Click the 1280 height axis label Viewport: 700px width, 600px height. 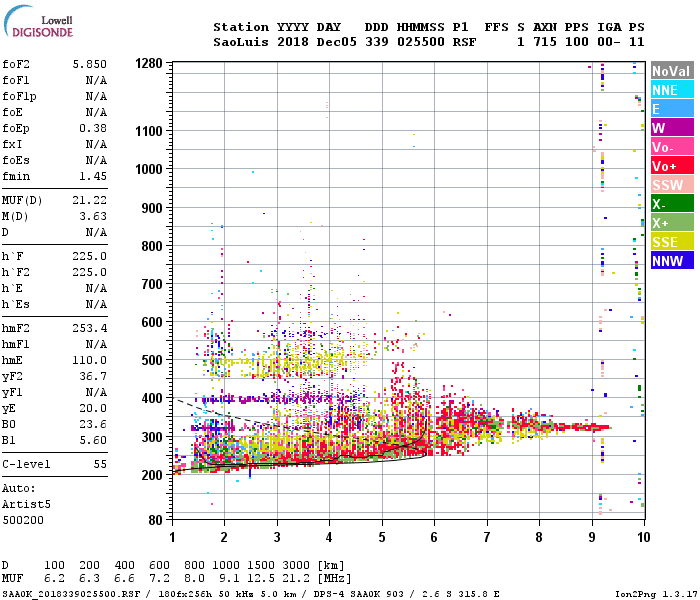pos(149,63)
